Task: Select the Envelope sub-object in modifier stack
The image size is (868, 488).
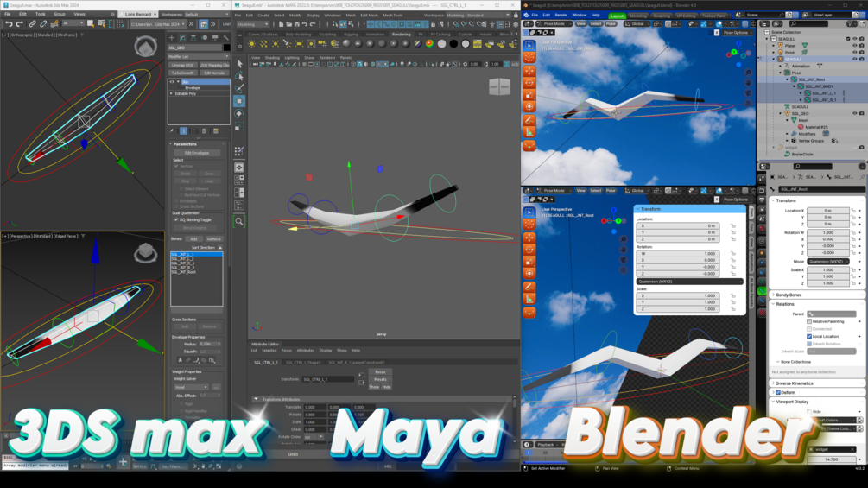Action: pos(193,88)
